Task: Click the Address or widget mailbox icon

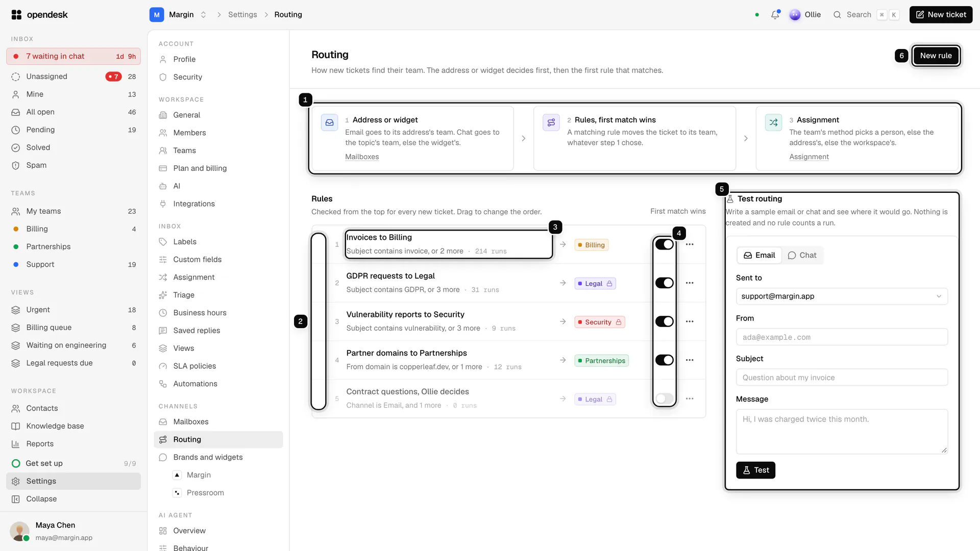Action: 330,122
